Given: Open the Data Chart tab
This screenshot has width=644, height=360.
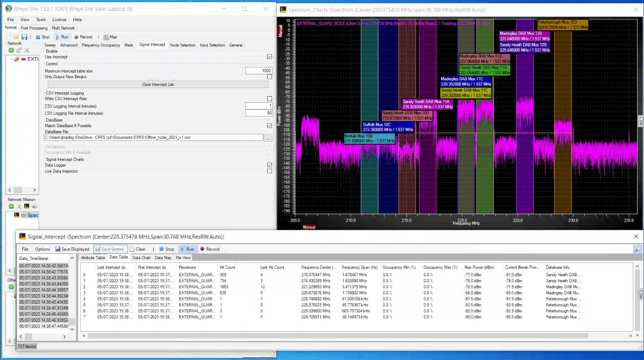Looking at the screenshot, I should pos(141,258).
